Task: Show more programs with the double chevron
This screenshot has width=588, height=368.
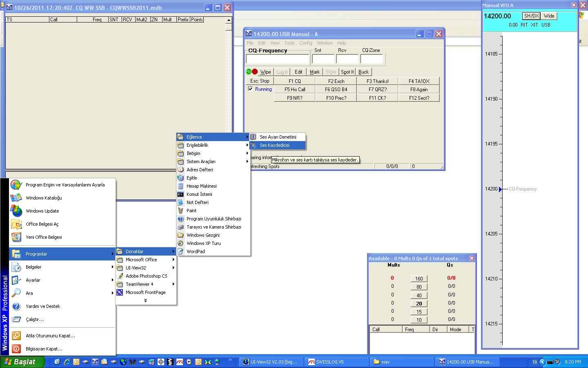Action: [145, 301]
